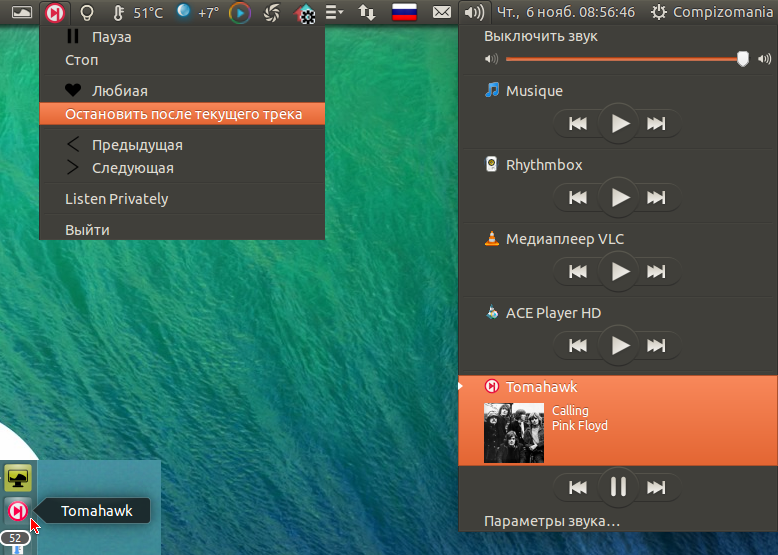Image resolution: width=778 pixels, height=555 pixels.
Task: Previous track button for Tomahawk
Action: tap(578, 487)
